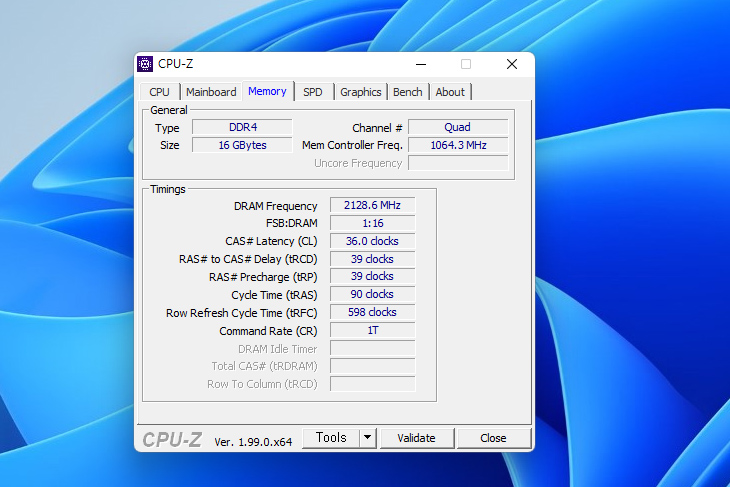Click the FSB:DRAM label

(x=291, y=223)
